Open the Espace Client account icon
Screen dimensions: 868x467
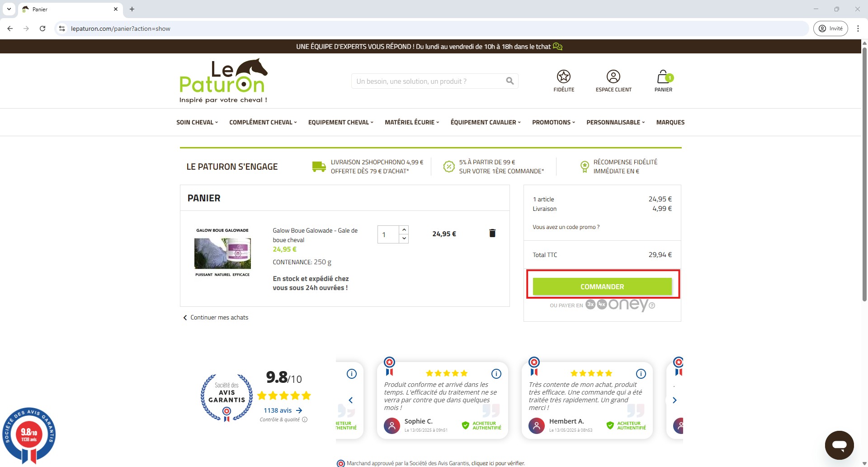coord(613,77)
